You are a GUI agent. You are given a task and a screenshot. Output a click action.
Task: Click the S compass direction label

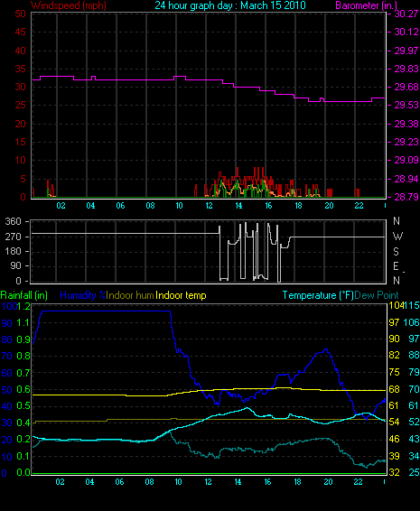397,252
